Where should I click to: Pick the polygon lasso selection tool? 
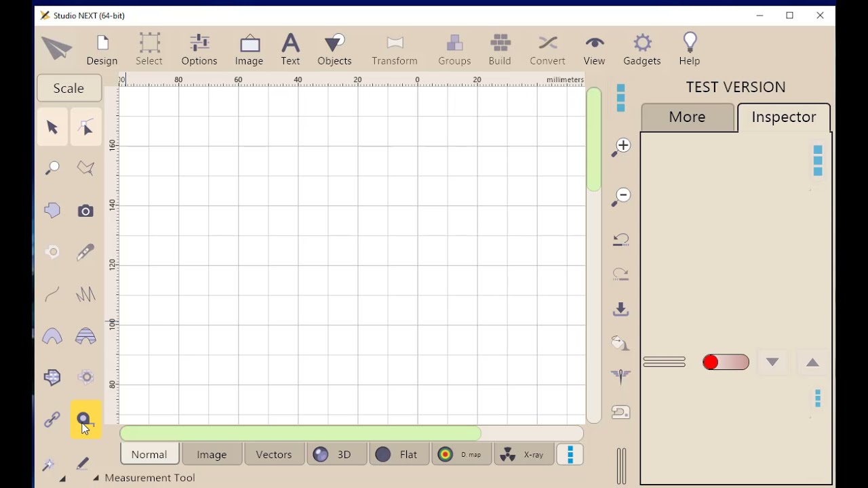click(x=85, y=168)
